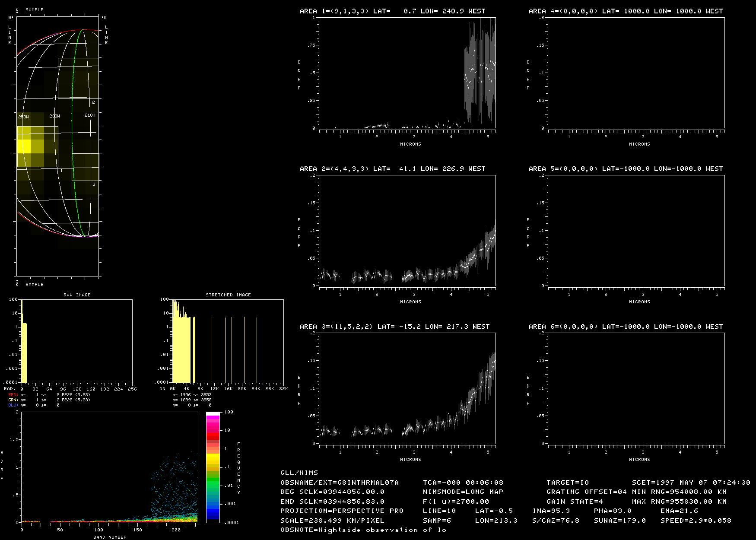Click the blue section of the frequency color bar
The width and height of the screenshot is (756, 540).
pyautogui.click(x=213, y=513)
